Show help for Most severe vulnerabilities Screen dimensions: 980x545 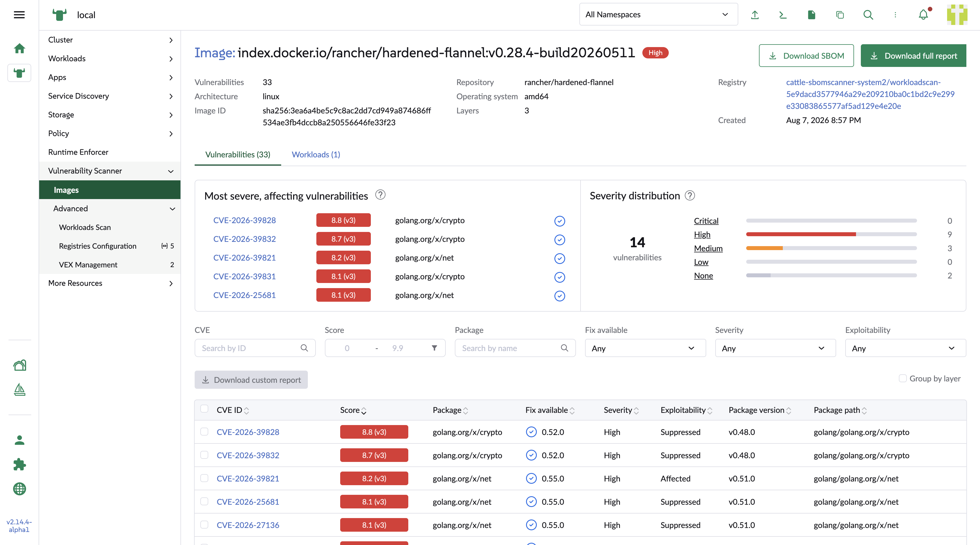380,195
